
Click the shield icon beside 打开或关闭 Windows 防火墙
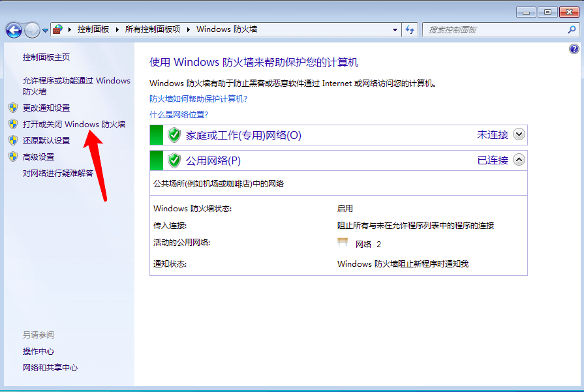click(13, 124)
